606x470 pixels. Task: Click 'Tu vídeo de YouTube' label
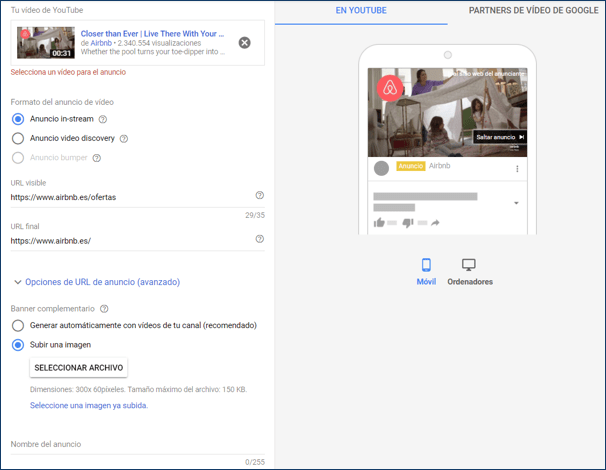(x=47, y=10)
